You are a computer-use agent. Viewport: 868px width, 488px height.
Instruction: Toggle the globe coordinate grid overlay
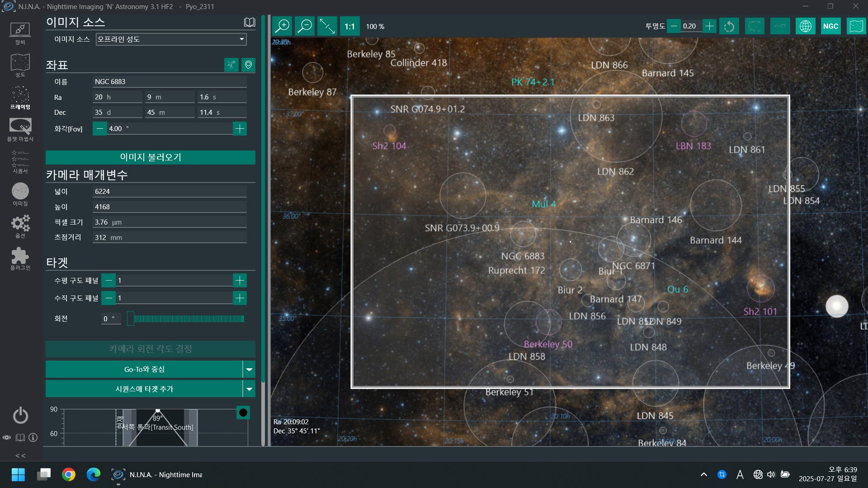tap(806, 26)
